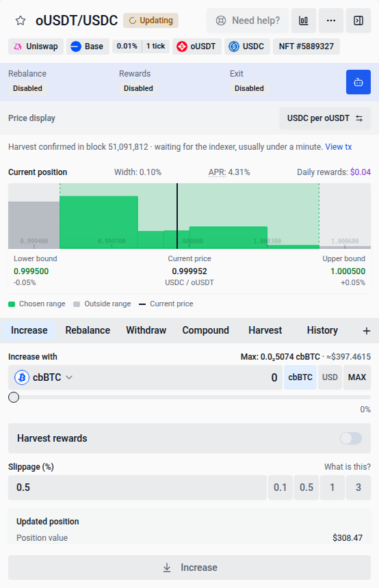Switch to the Withdraw tab
Image resolution: width=379 pixels, height=588 pixels.
tap(146, 330)
